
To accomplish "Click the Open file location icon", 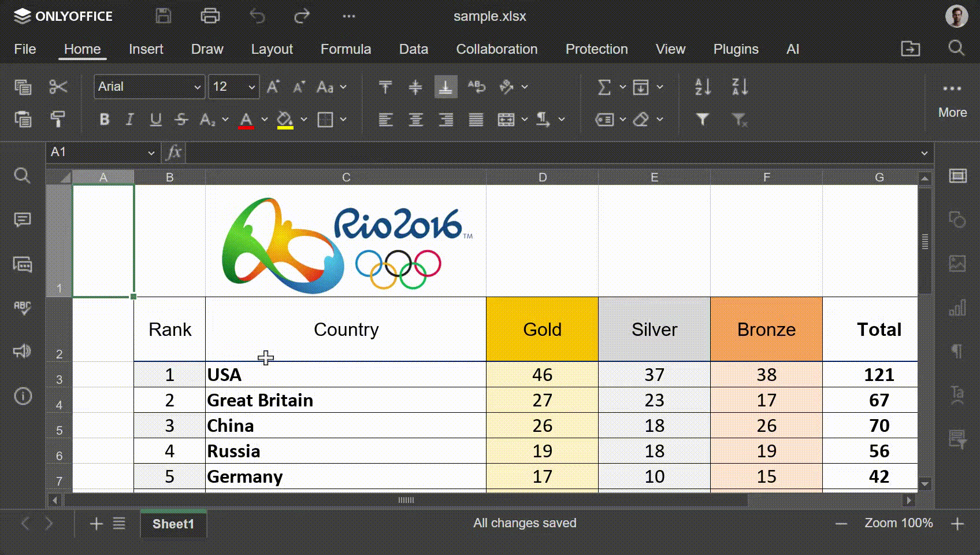I will click(x=911, y=49).
